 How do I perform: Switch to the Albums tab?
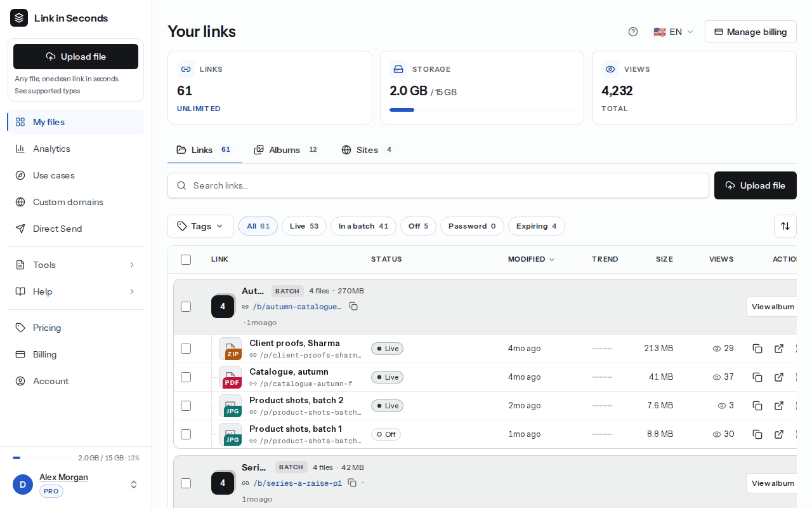(286, 150)
